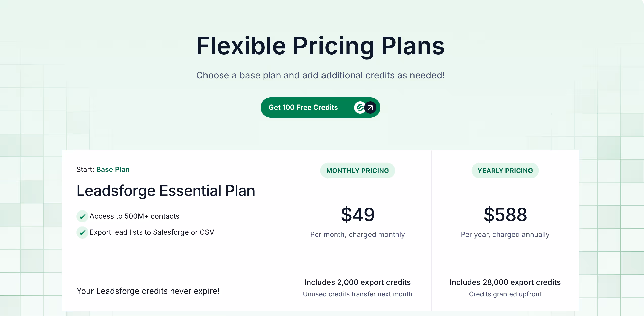Viewport: 644px width, 316px height.
Task: Click Includes 28,000 export credits text
Action: [x=505, y=282]
